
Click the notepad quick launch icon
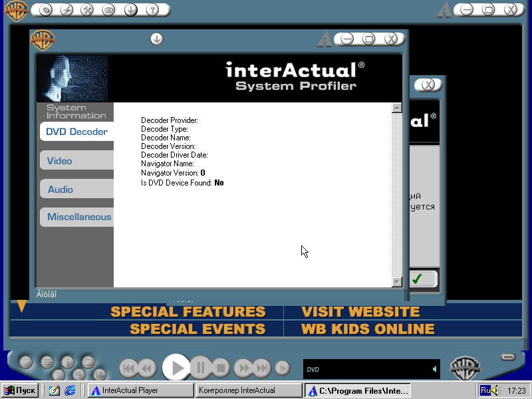tap(54, 390)
